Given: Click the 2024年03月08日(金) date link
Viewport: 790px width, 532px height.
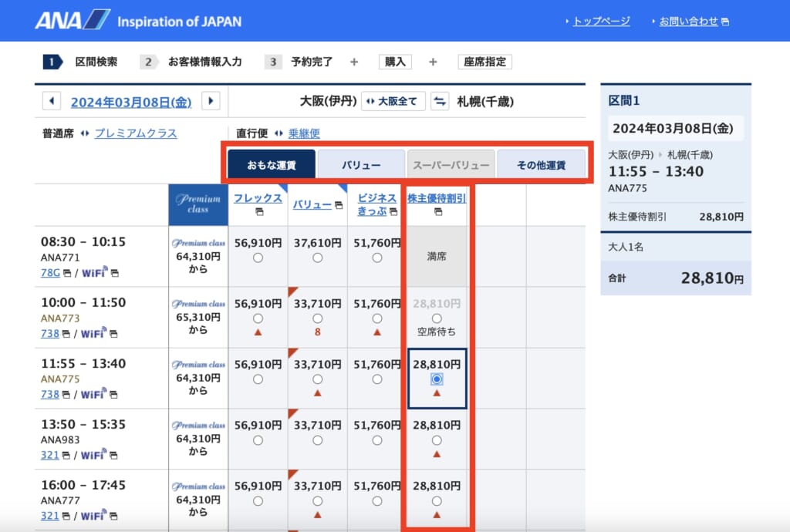Looking at the screenshot, I should click(x=131, y=101).
